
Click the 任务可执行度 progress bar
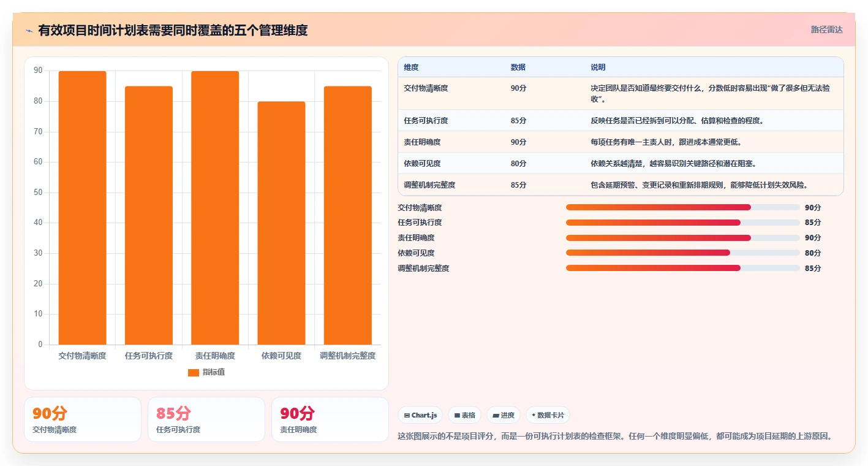[683, 223]
